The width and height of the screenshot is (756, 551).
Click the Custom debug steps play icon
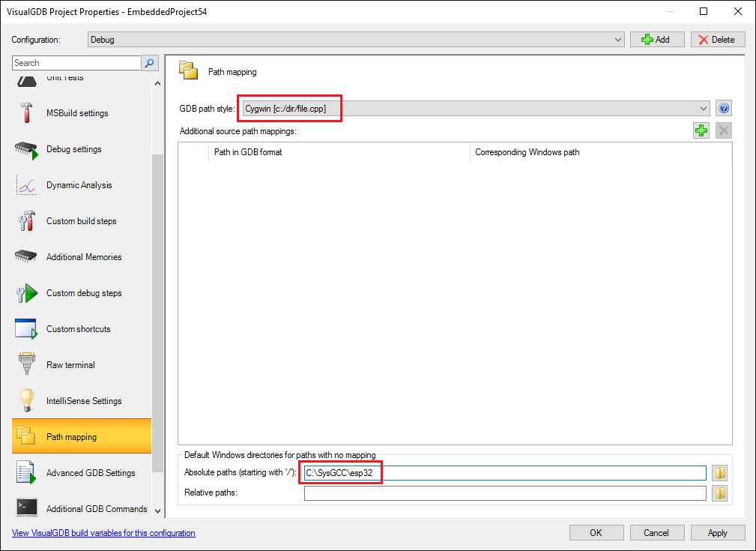[x=27, y=293]
